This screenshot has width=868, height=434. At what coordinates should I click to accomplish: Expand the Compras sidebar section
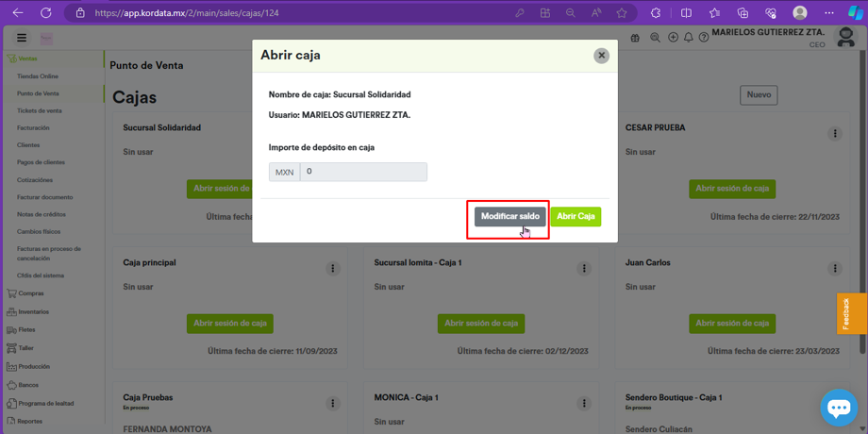tap(31, 293)
